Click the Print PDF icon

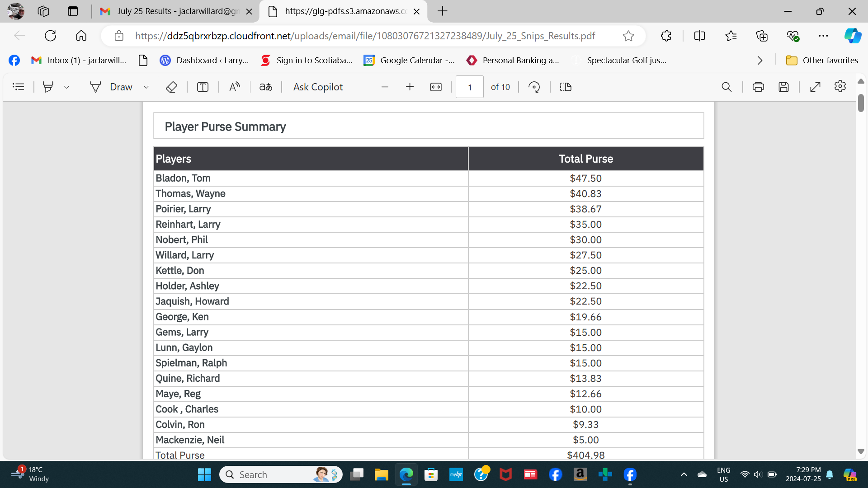tap(758, 87)
